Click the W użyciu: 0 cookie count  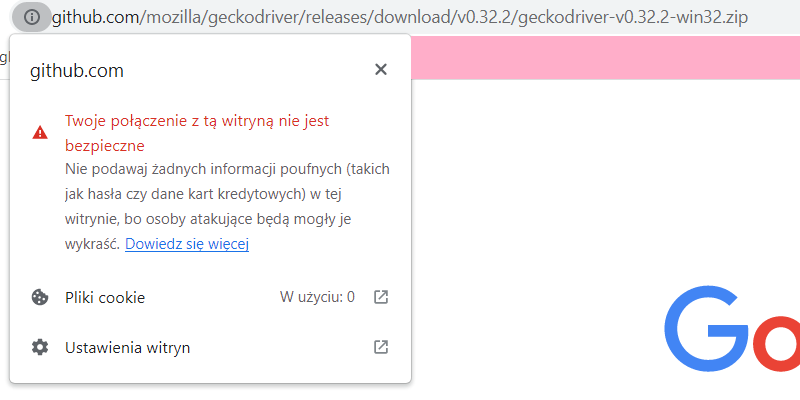(x=317, y=297)
